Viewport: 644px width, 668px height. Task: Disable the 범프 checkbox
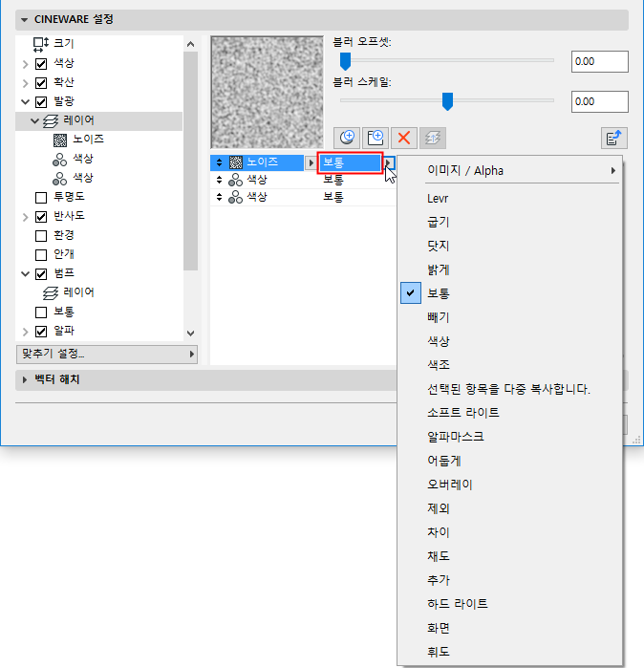click(x=41, y=274)
